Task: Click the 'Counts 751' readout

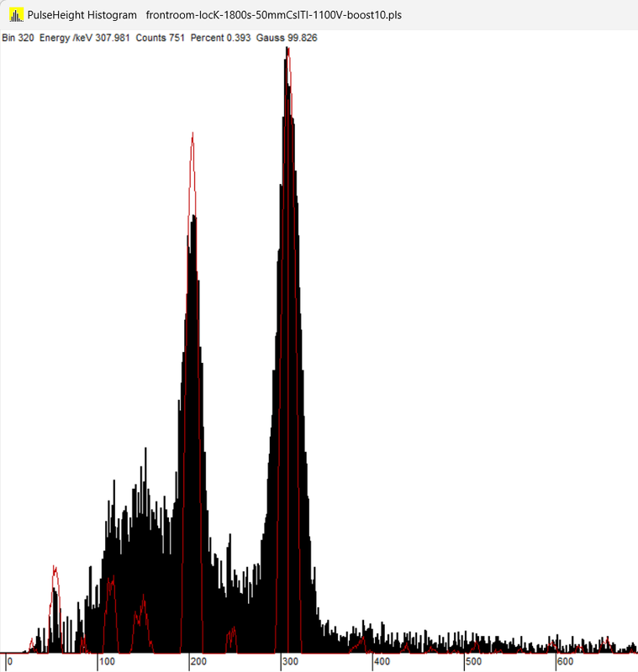Action: [160, 38]
